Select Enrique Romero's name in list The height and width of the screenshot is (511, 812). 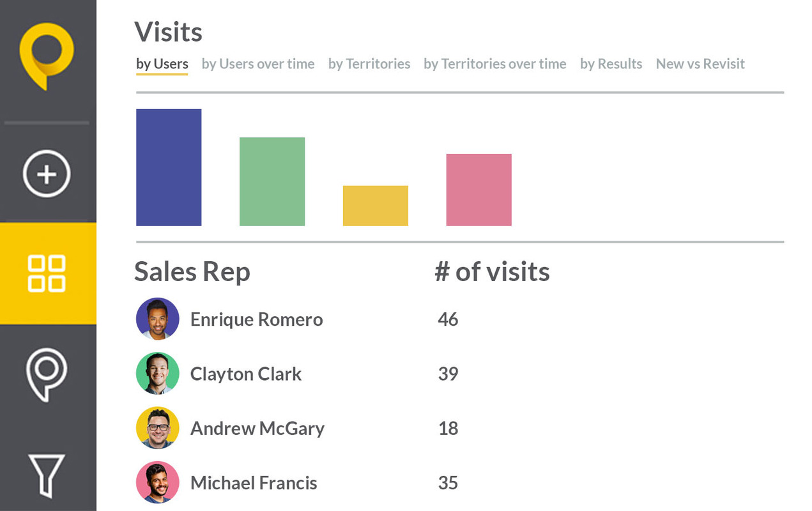[x=256, y=319]
